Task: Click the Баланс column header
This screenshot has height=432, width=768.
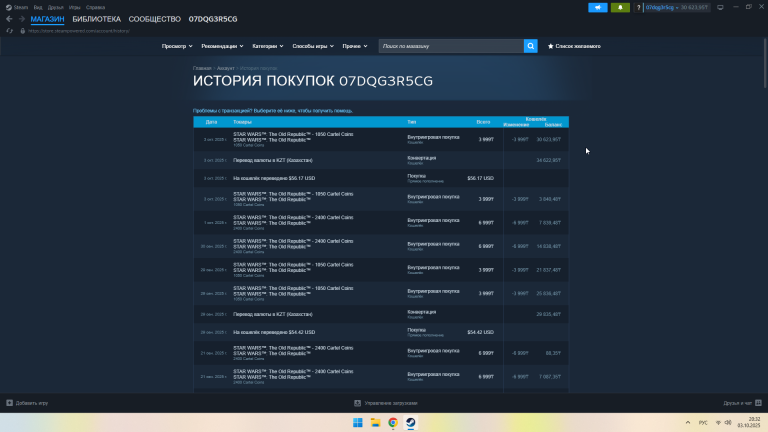Action: (553, 125)
